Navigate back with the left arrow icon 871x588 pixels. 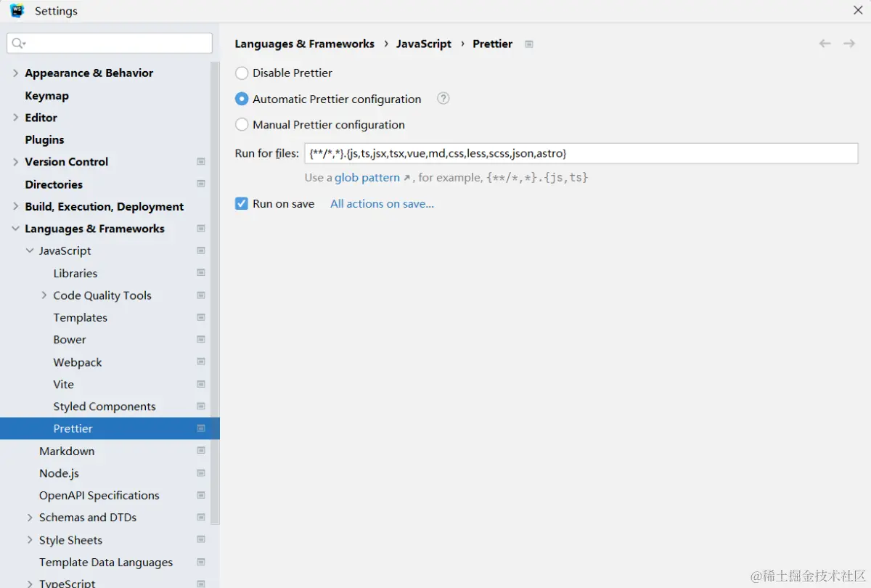point(825,44)
